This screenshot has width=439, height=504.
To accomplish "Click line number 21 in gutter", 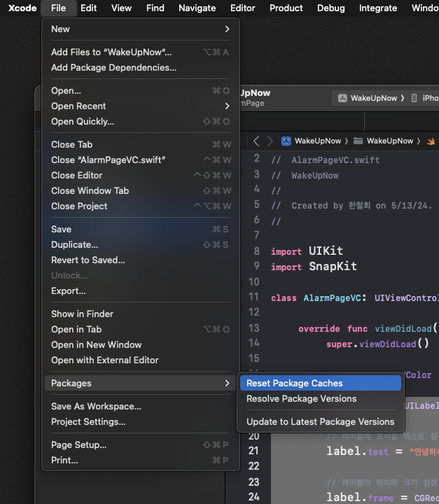I will point(253,451).
